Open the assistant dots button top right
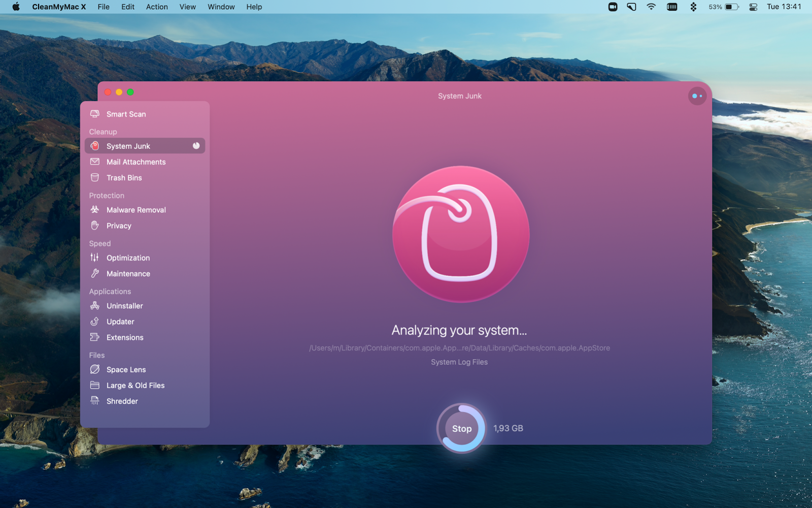Viewport: 812px width, 508px height. [697, 96]
